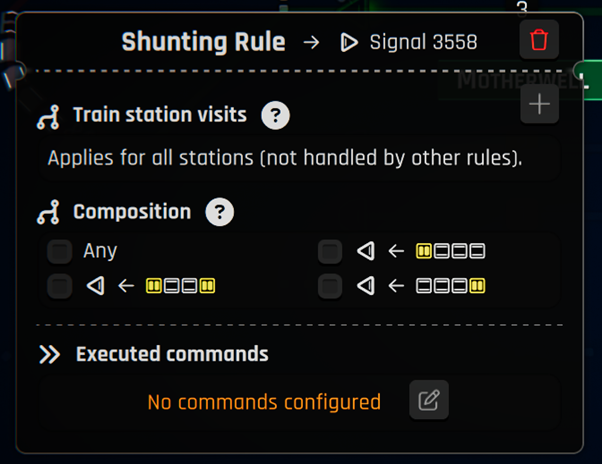Click the double chevron beside Executed commands

pos(50,354)
